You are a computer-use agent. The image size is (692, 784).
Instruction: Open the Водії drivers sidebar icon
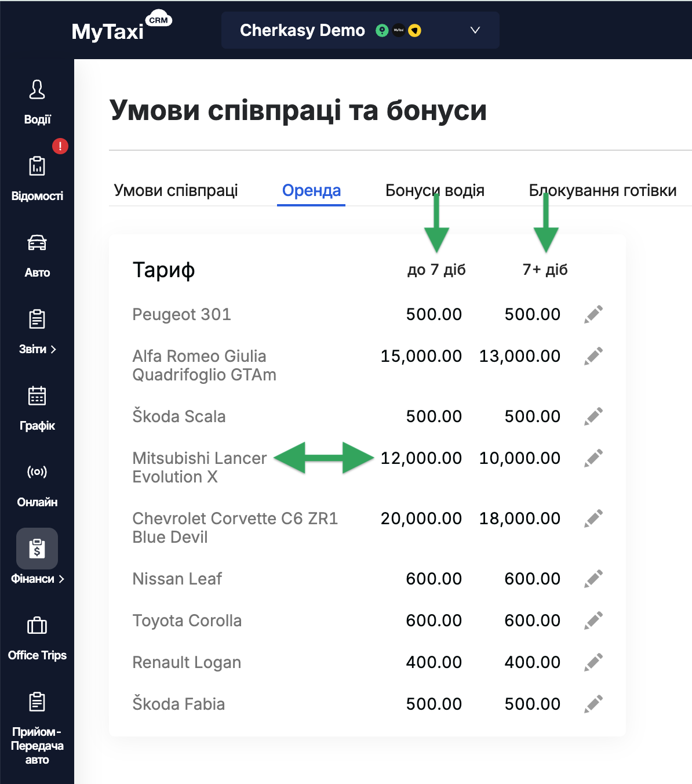tap(37, 90)
